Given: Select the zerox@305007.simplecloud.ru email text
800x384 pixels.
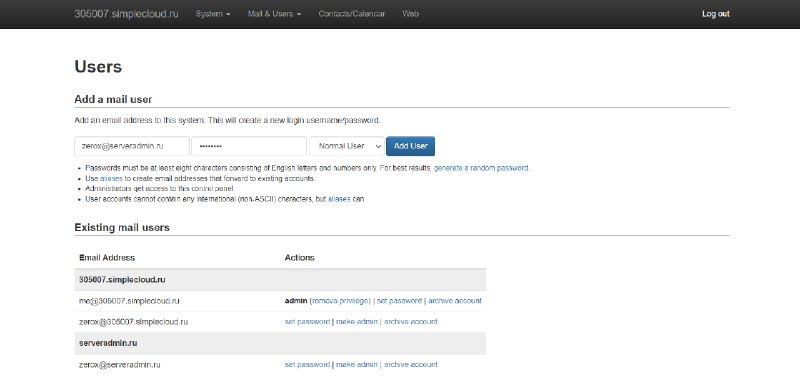Looking at the screenshot, I should (134, 322).
